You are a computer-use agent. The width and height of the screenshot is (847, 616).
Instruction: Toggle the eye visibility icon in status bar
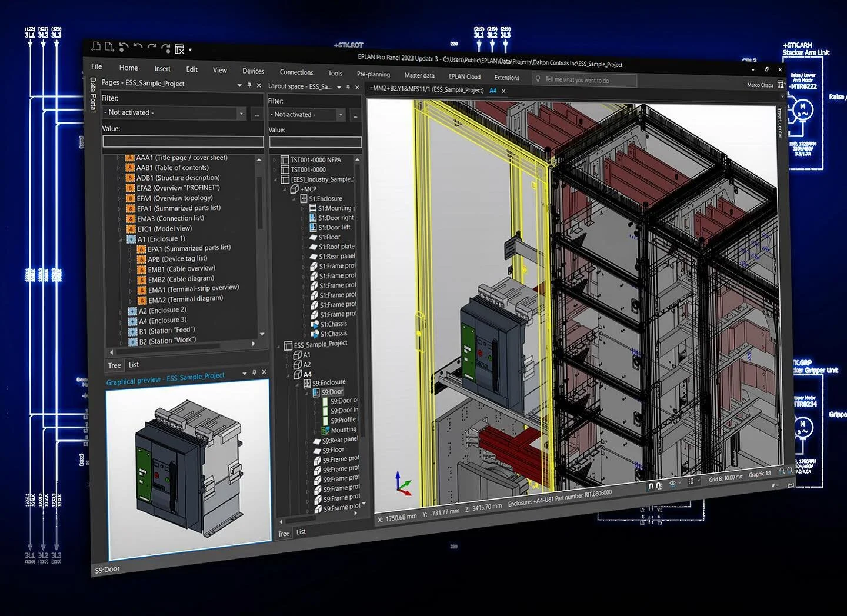pyautogui.click(x=672, y=484)
